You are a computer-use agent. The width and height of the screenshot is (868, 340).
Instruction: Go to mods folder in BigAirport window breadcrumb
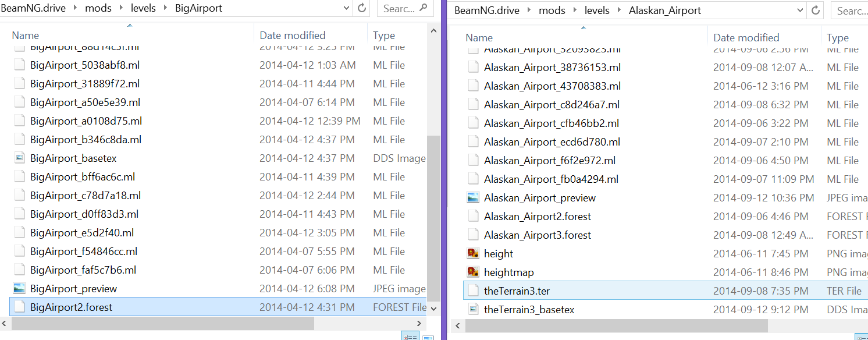[x=98, y=9]
